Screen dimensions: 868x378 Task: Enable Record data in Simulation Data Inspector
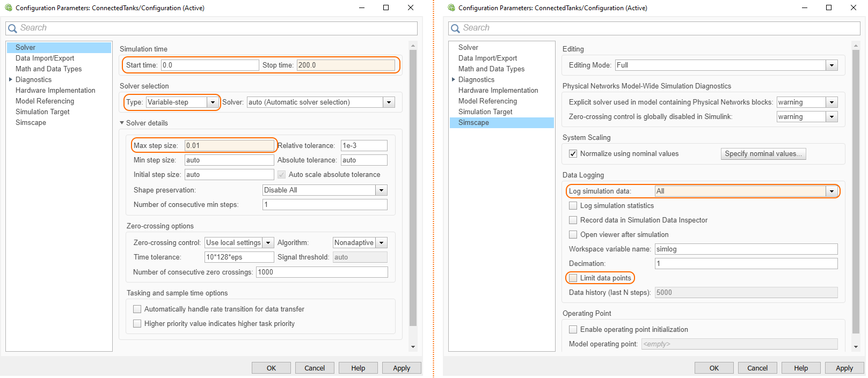pos(573,220)
